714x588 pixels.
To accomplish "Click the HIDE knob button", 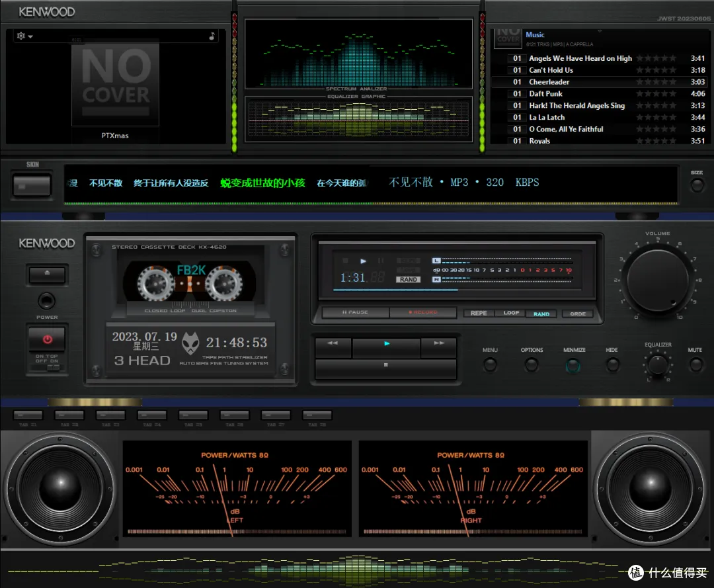I will click(612, 364).
